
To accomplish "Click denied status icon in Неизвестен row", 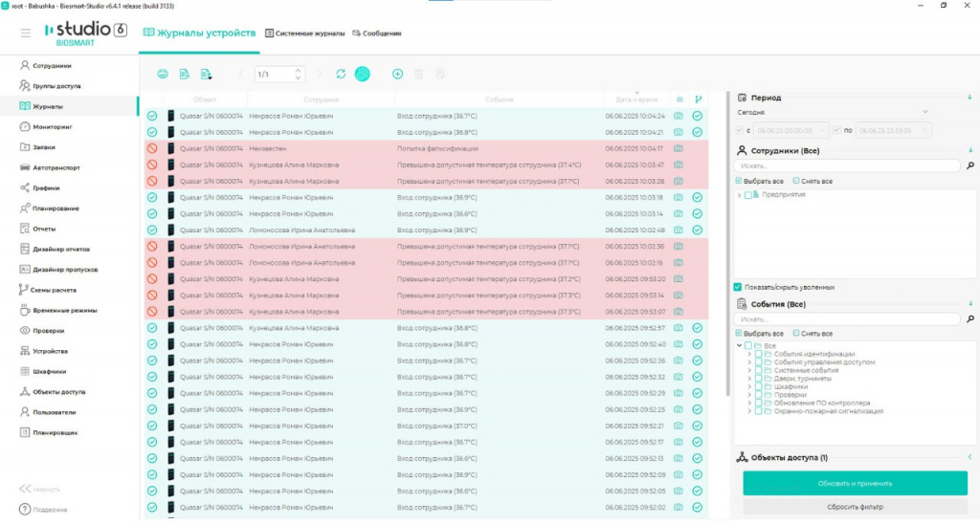I will (x=152, y=148).
